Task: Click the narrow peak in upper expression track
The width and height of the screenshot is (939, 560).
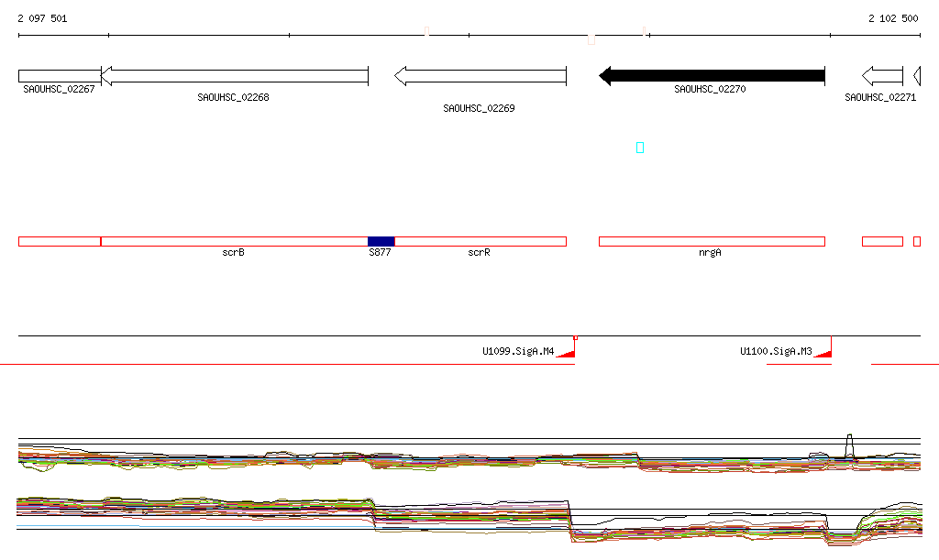Action: 849,446
